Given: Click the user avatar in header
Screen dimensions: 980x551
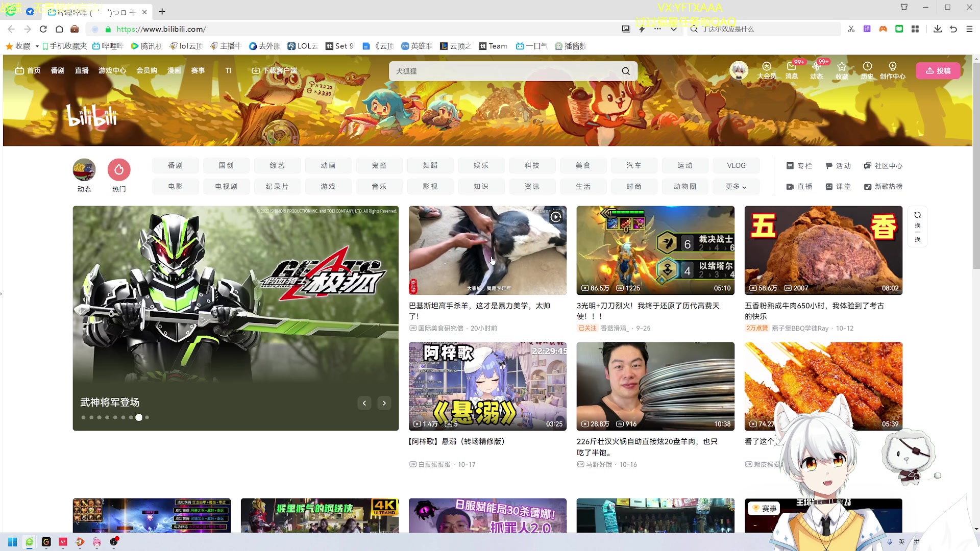Looking at the screenshot, I should 739,70.
